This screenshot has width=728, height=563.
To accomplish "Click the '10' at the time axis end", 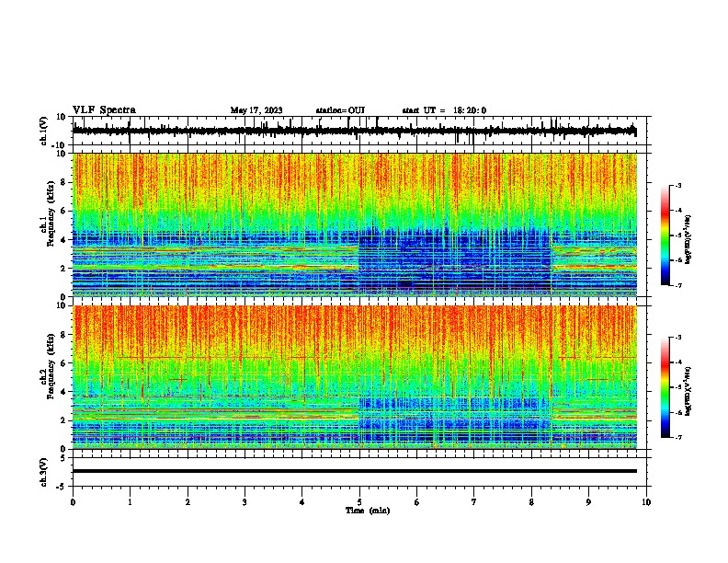I will click(x=646, y=502).
